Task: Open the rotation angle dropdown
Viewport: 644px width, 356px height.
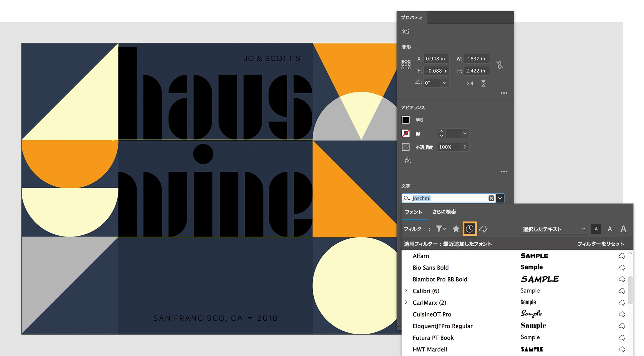Action: coord(444,83)
